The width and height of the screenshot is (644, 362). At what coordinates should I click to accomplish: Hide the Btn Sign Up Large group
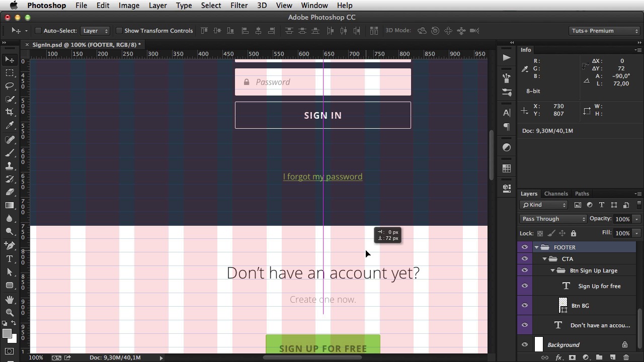point(525,270)
